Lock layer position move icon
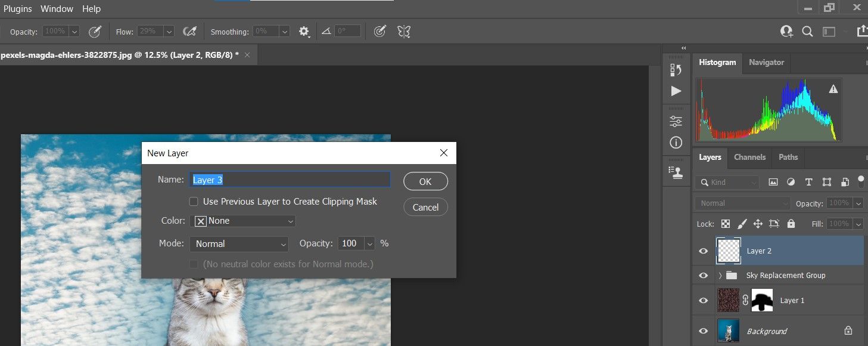 tap(758, 224)
